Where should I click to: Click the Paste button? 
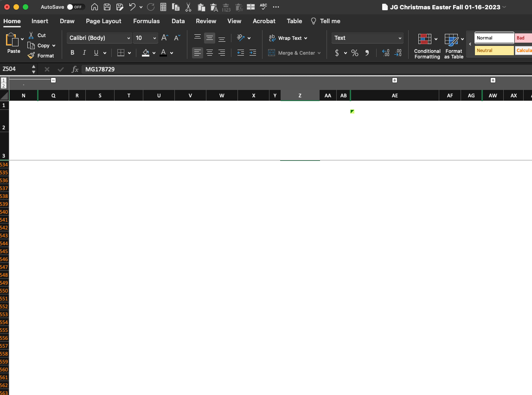(13, 43)
